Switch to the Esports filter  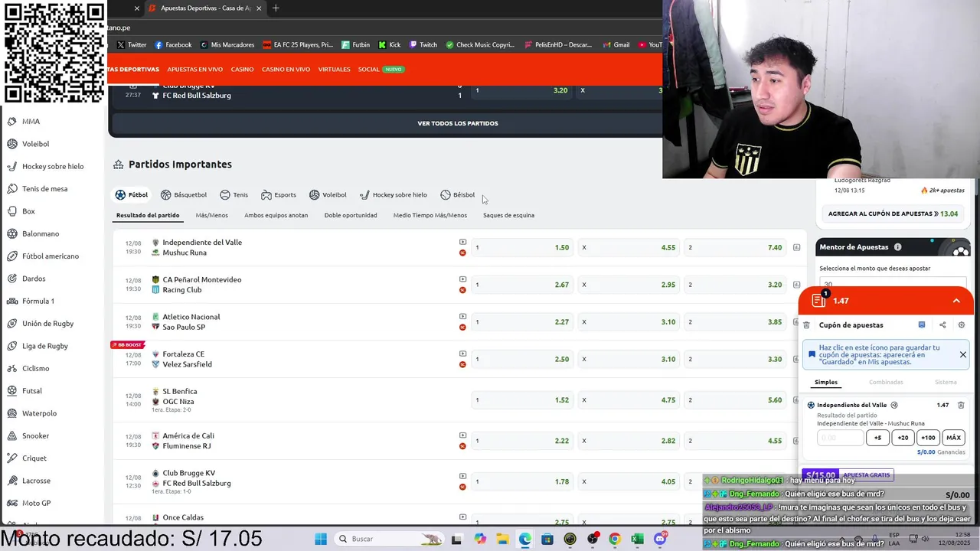click(x=279, y=195)
